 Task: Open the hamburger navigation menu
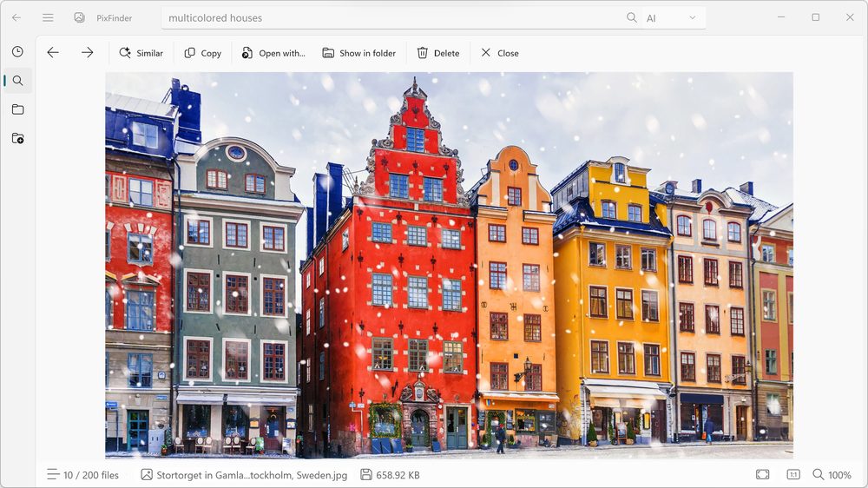(x=48, y=17)
